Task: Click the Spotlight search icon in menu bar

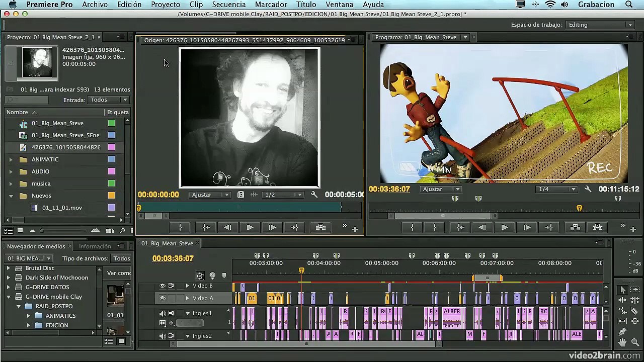Action: click(x=629, y=5)
